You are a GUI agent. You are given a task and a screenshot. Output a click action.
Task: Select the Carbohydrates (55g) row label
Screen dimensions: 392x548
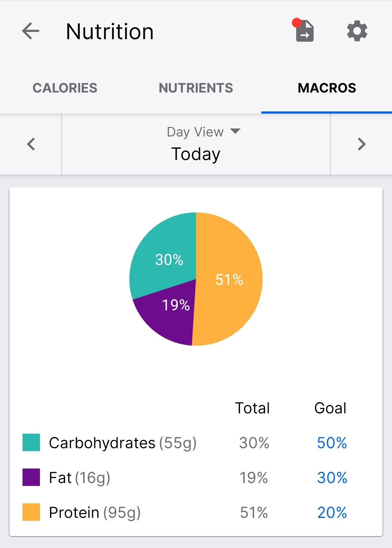[x=123, y=443]
